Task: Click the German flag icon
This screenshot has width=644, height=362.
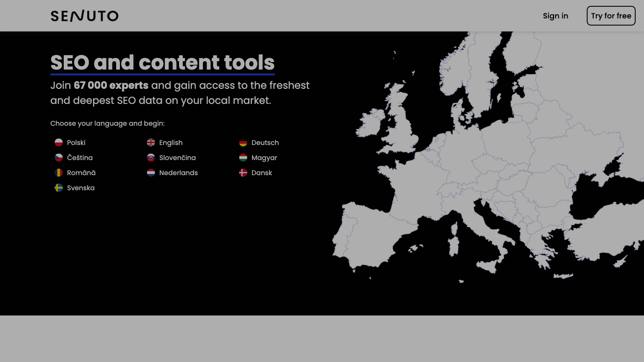Action: [243, 142]
